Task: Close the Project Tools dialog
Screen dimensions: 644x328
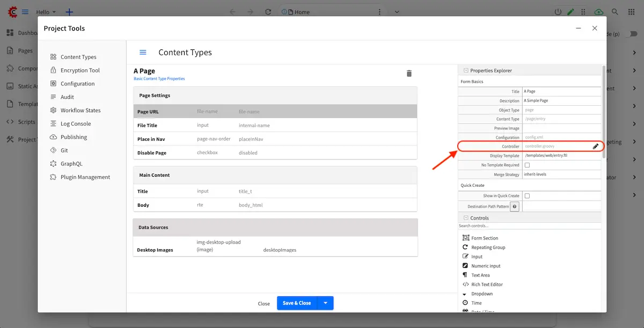Action: point(595,28)
